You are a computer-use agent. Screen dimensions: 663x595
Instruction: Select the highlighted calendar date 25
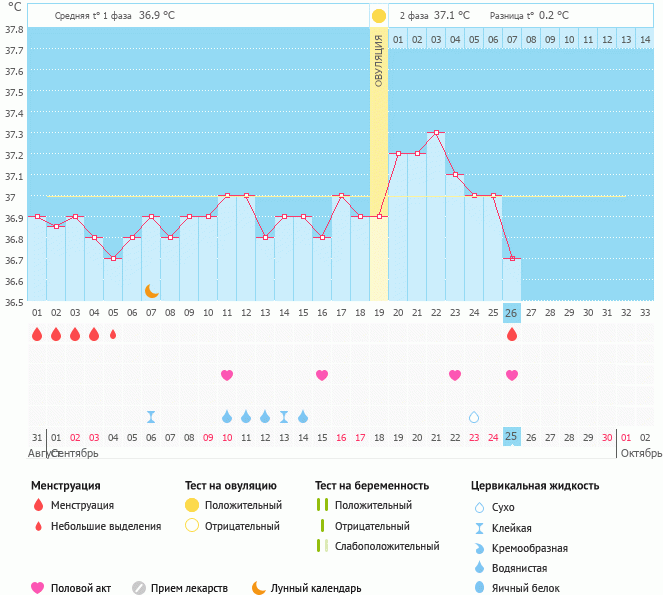[512, 437]
